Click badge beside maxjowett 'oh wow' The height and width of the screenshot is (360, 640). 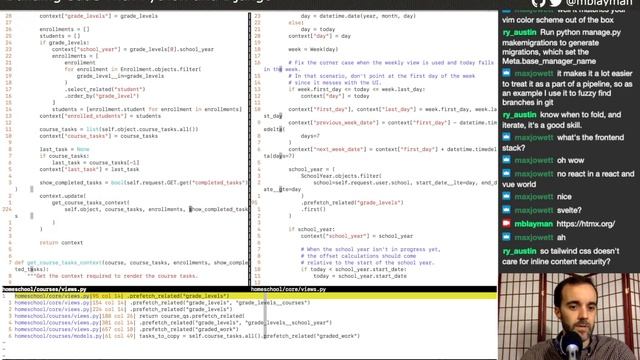(507, 160)
